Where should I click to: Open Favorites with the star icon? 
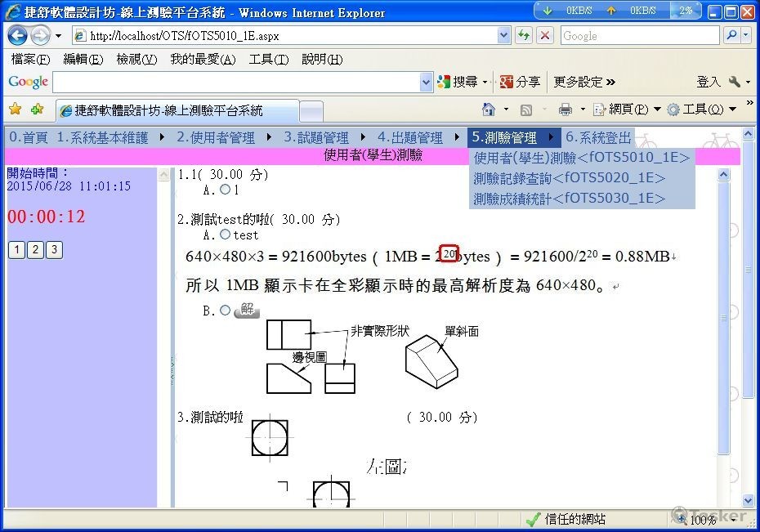coord(15,110)
